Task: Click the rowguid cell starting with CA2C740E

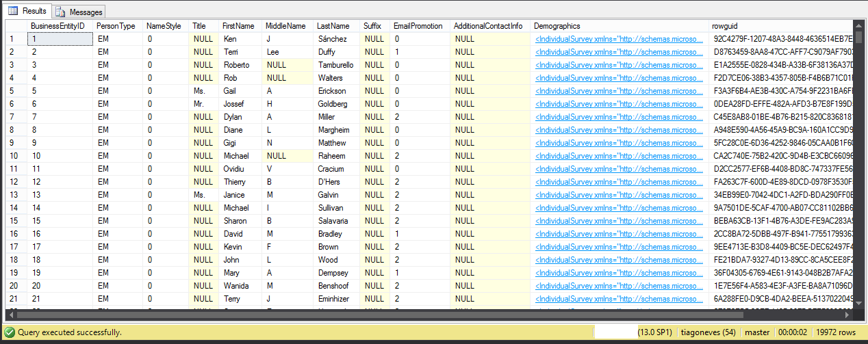Action: [781, 156]
